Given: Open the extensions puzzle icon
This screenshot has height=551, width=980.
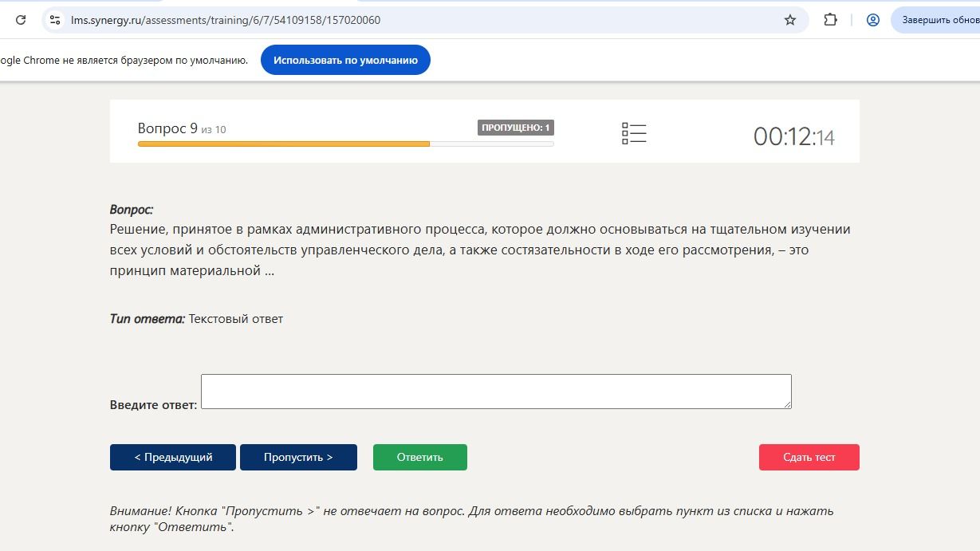Looking at the screenshot, I should point(830,20).
